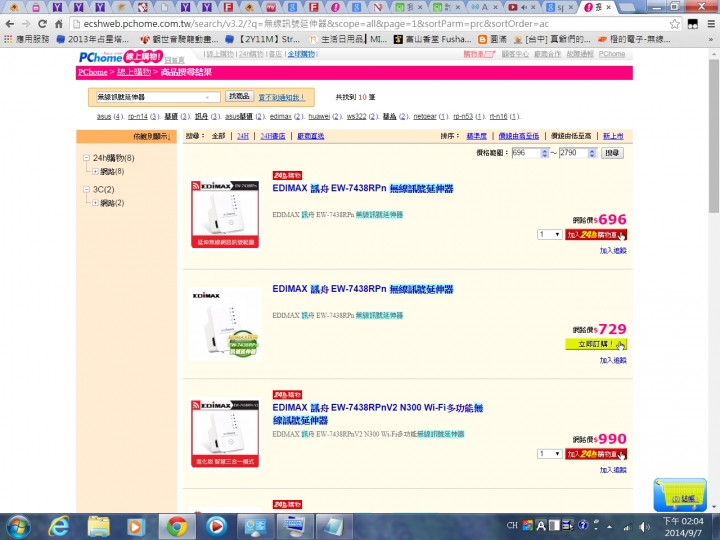Click the price range 搜尋 button
This screenshot has height=540, width=720.
[x=612, y=153]
